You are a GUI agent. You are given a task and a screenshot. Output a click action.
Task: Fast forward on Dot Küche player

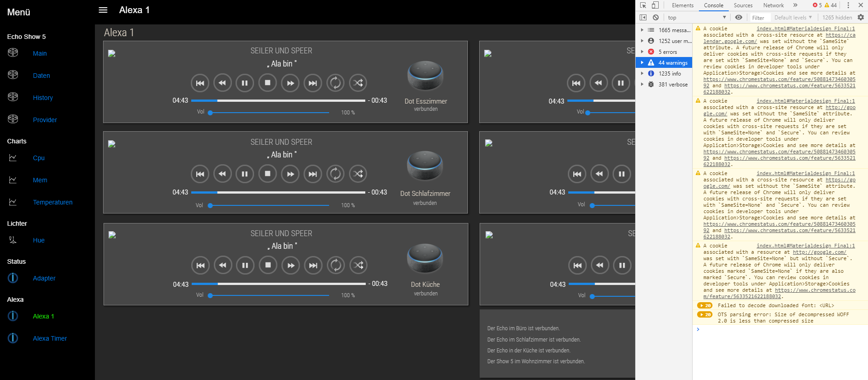tap(291, 265)
